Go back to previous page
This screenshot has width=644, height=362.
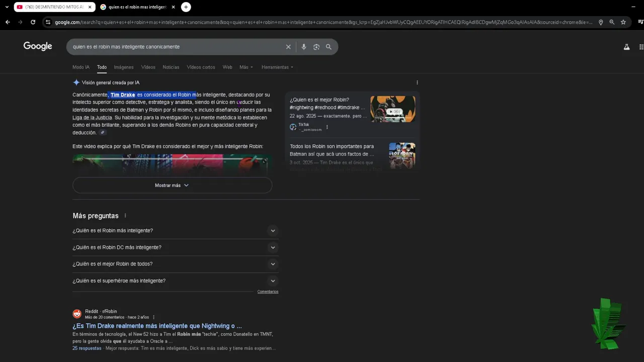coord(8,22)
